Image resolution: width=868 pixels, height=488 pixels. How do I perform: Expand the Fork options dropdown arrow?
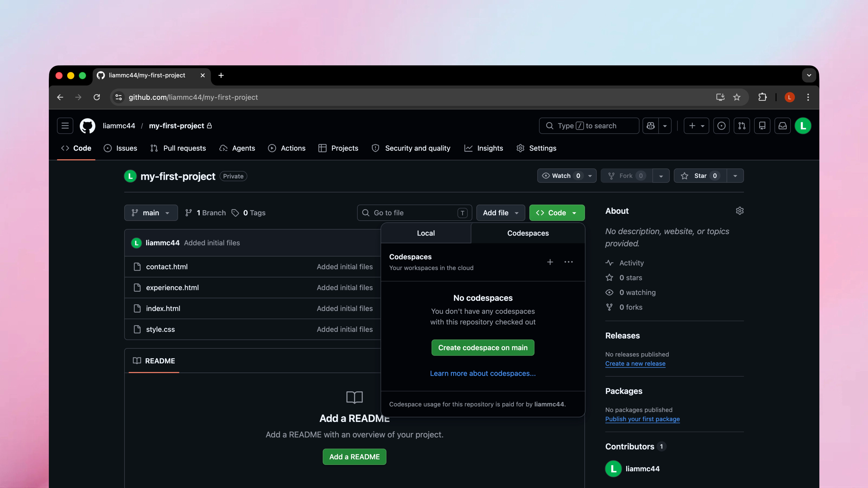(x=661, y=176)
